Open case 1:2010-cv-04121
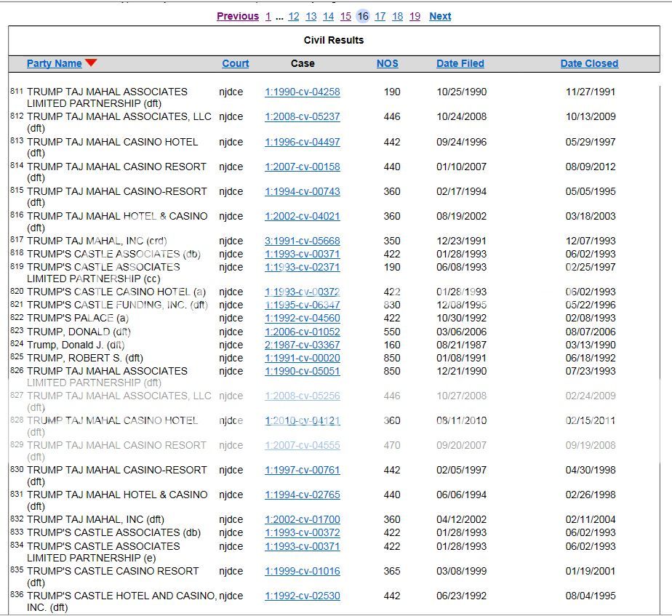 click(302, 420)
